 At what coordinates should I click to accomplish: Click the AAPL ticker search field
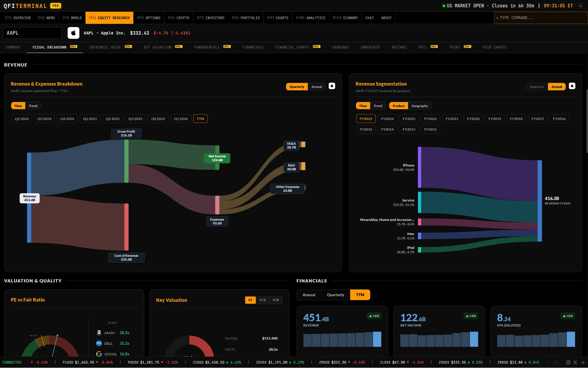32,33
